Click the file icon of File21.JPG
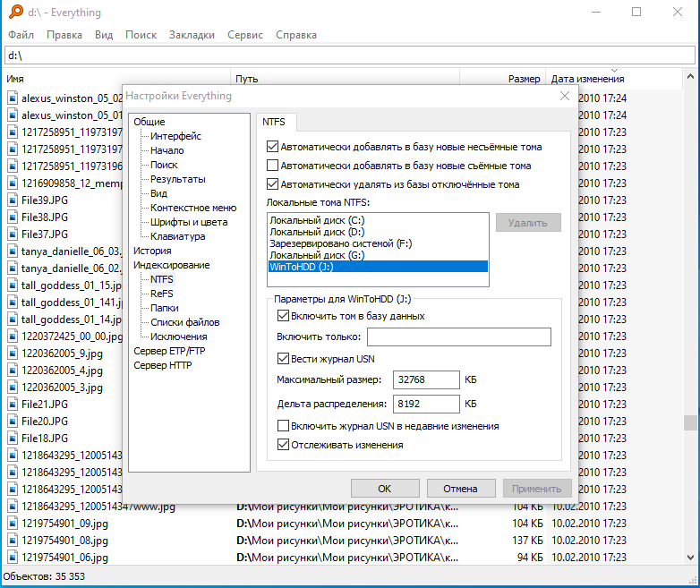The width and height of the screenshot is (700, 588). [13, 404]
